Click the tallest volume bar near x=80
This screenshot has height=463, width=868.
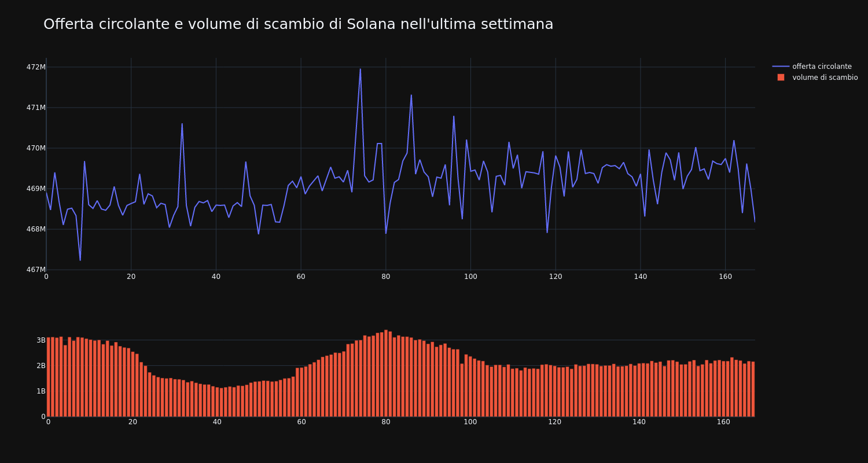point(386,373)
